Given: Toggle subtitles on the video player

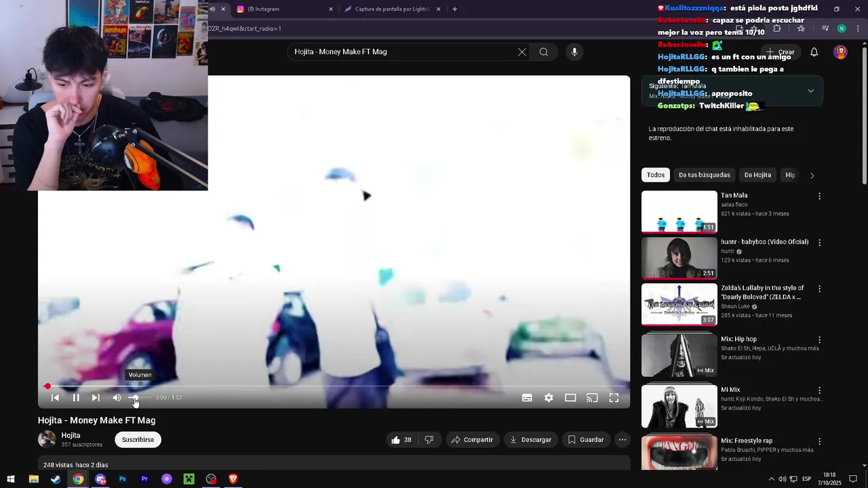Looking at the screenshot, I should (527, 398).
